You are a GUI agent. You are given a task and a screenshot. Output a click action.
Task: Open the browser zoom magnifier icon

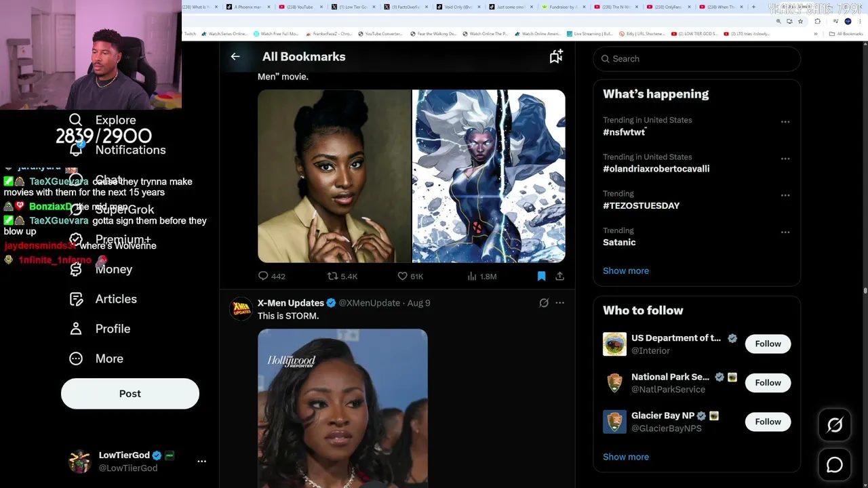coord(778,21)
